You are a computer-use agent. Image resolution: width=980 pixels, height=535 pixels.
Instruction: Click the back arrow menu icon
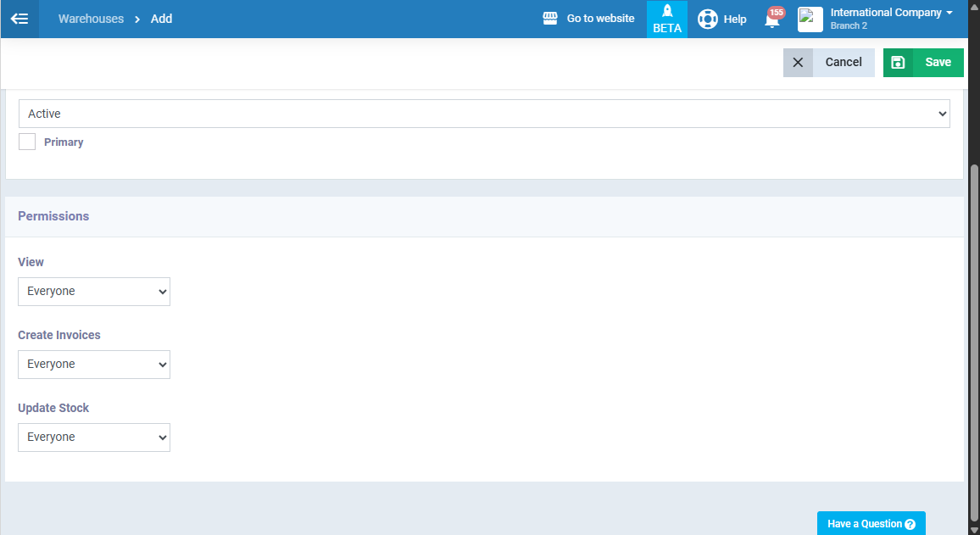click(19, 19)
